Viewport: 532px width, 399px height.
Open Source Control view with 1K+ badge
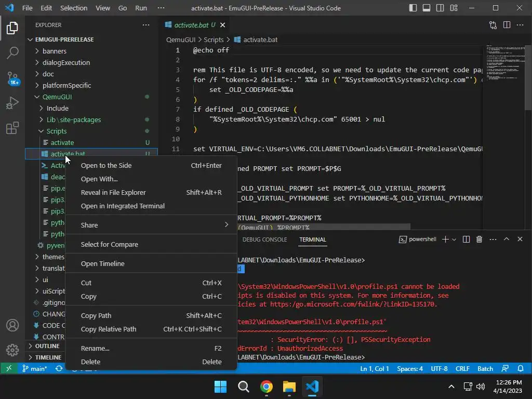[12, 78]
